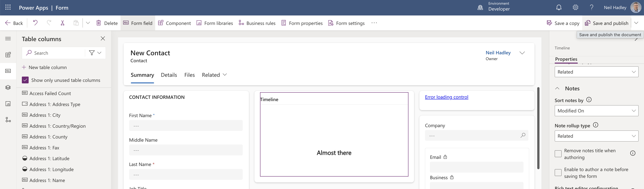This screenshot has width=644, height=189.
Task: Open Form libraries
Action: click(214, 23)
